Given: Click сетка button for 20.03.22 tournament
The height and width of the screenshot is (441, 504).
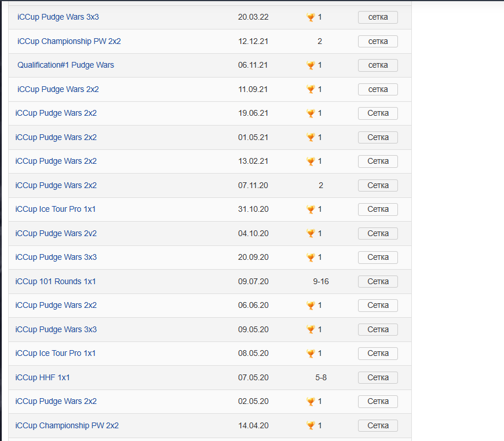Looking at the screenshot, I should [x=378, y=17].
